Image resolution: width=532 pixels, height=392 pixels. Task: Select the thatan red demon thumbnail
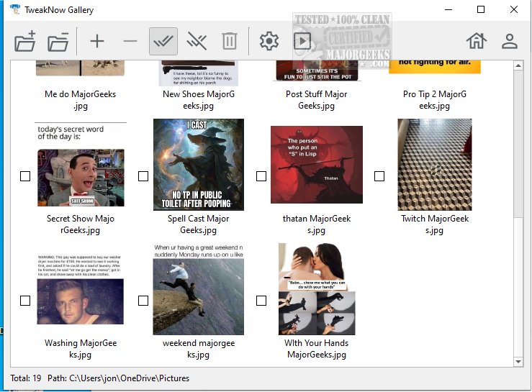pyautogui.click(x=317, y=165)
